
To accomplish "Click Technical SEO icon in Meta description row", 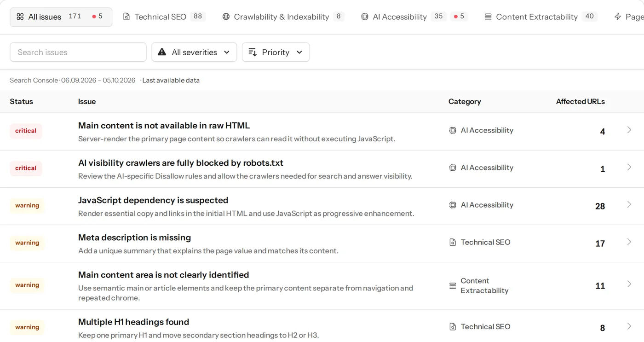I will [x=453, y=242].
